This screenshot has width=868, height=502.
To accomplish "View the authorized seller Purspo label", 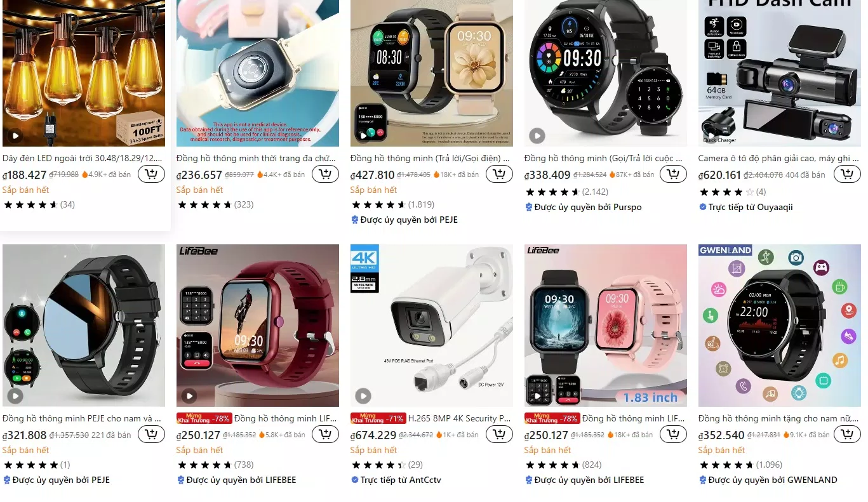I will [x=584, y=207].
